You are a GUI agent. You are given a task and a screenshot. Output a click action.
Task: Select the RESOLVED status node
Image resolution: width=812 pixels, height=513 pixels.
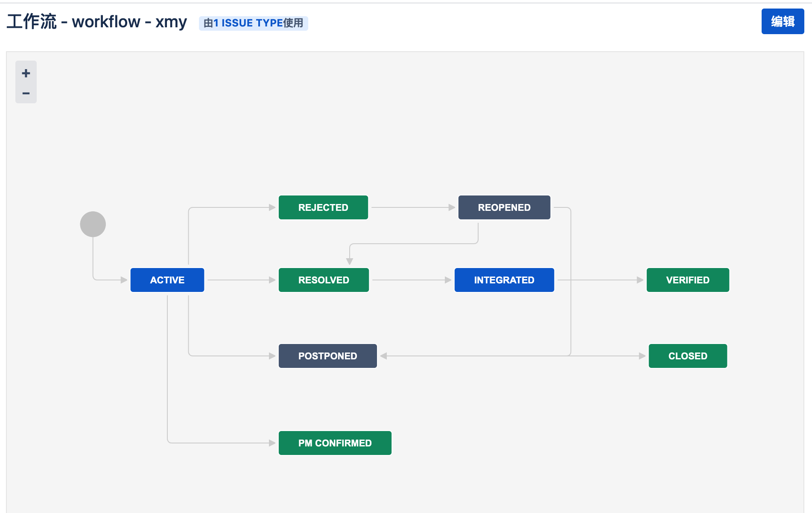click(x=324, y=280)
